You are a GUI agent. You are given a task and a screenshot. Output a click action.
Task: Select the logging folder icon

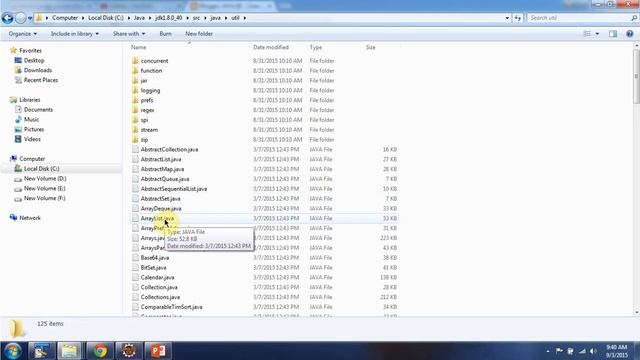136,90
